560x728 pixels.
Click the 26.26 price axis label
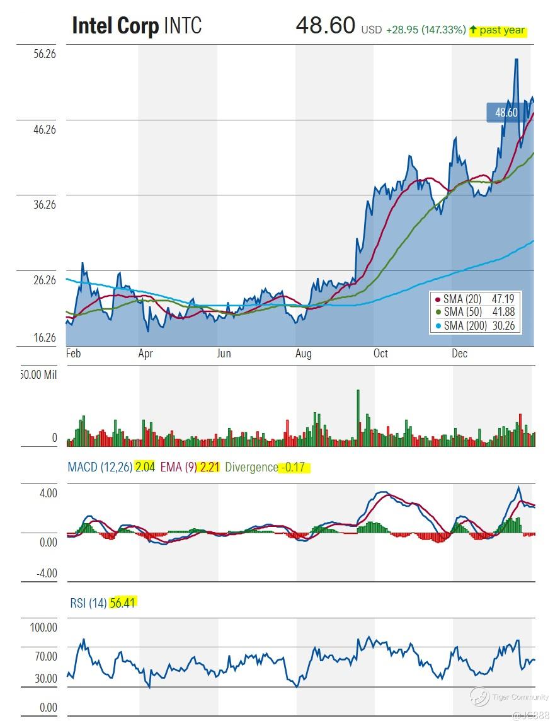45,280
